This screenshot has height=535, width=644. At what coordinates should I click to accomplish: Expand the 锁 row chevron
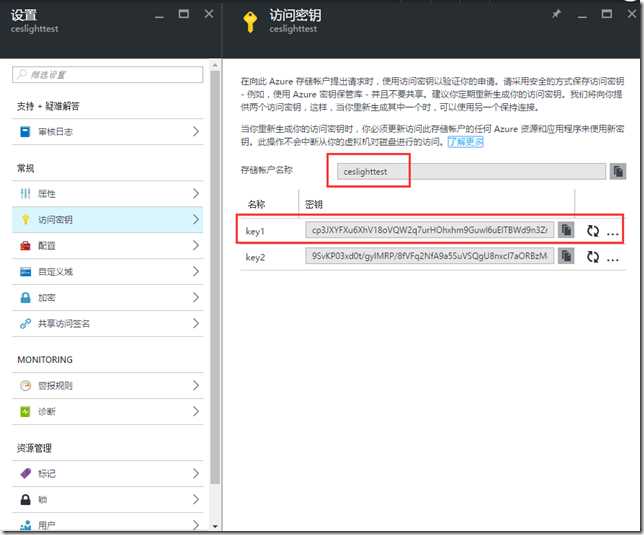coord(196,499)
